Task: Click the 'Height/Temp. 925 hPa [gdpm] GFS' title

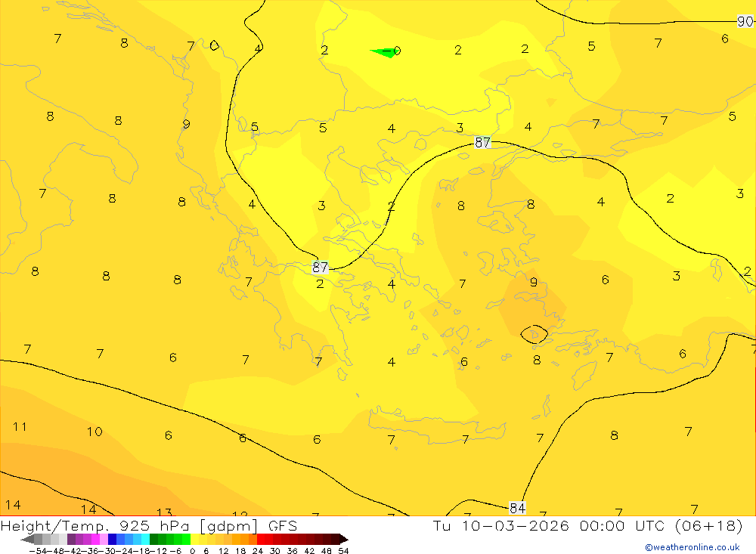Action: point(148,525)
